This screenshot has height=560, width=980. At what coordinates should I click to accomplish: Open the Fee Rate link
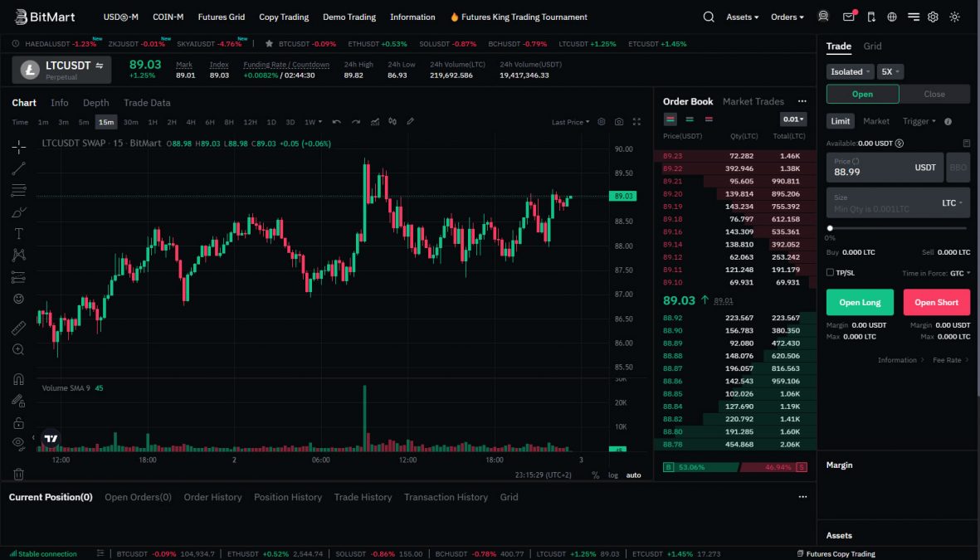click(950, 360)
